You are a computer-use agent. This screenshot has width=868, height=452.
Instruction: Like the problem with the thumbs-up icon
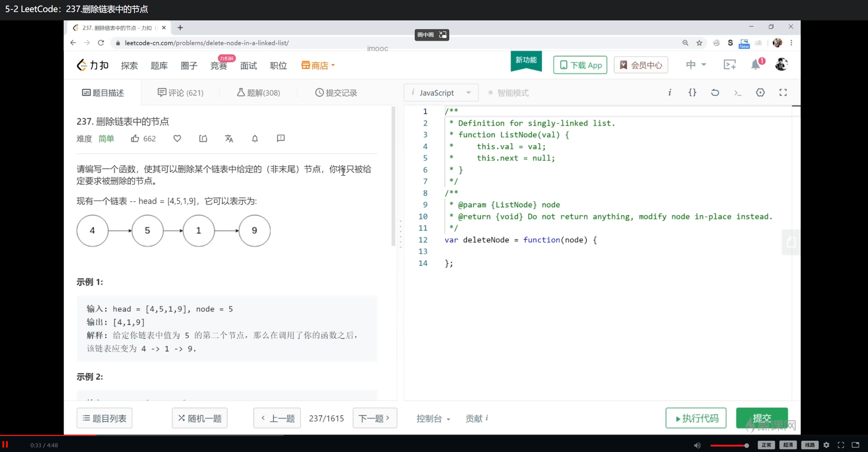pyautogui.click(x=135, y=138)
